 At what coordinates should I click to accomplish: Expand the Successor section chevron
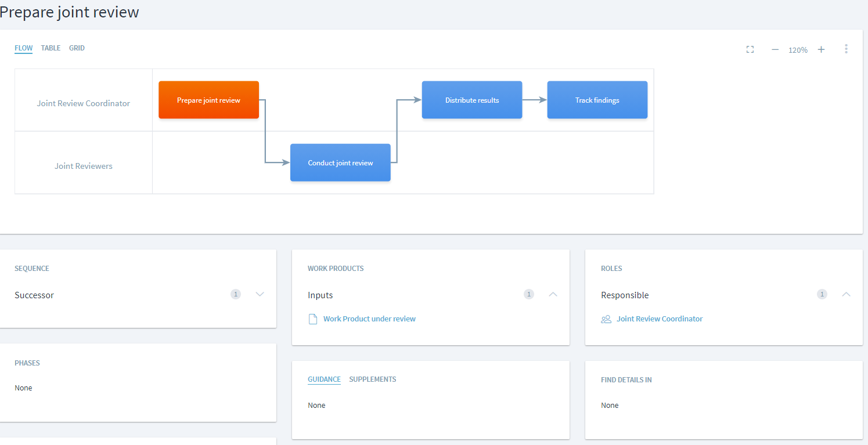point(260,294)
